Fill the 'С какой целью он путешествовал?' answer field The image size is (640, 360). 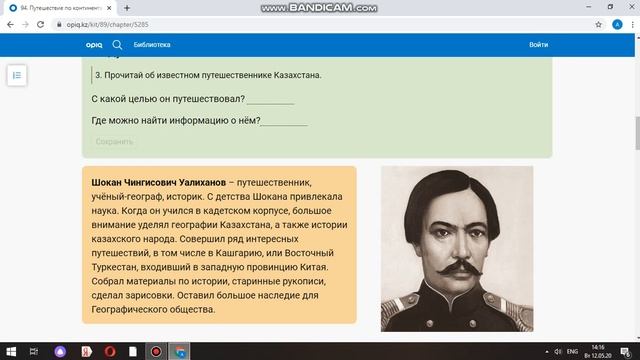coord(270,99)
